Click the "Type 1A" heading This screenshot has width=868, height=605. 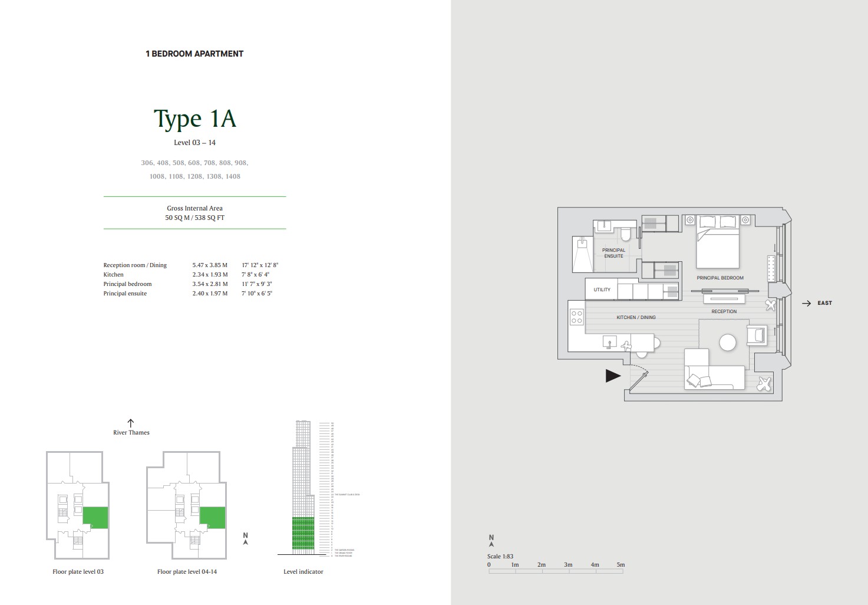point(195,119)
